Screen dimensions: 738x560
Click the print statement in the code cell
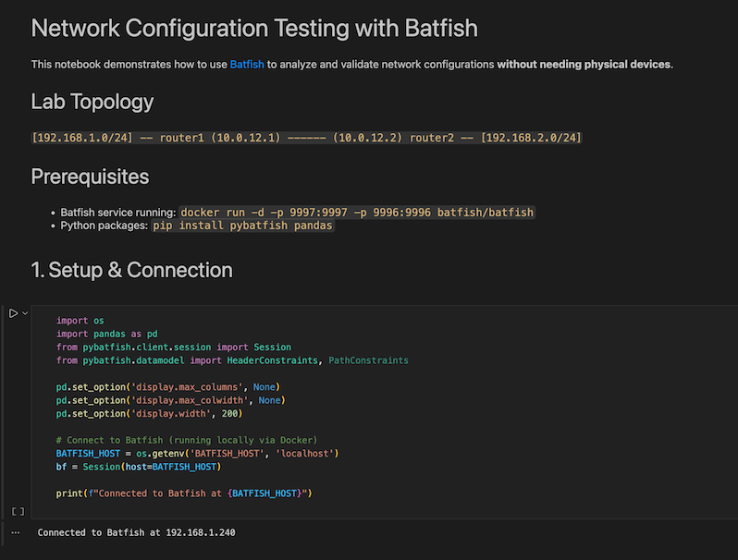184,493
